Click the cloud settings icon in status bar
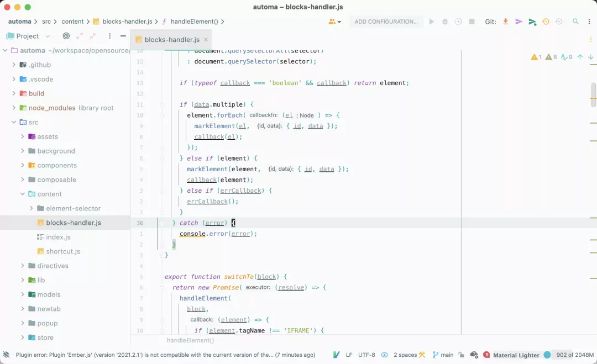 (x=474, y=355)
